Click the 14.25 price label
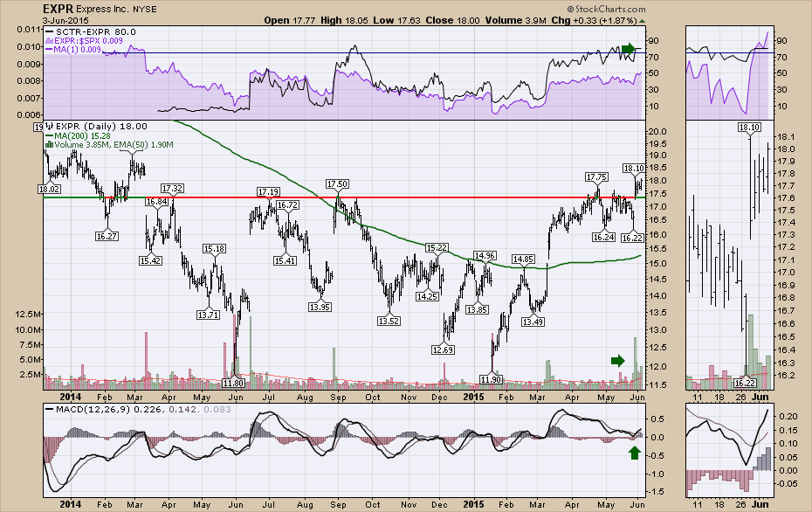The height and width of the screenshot is (512, 812). click(427, 297)
